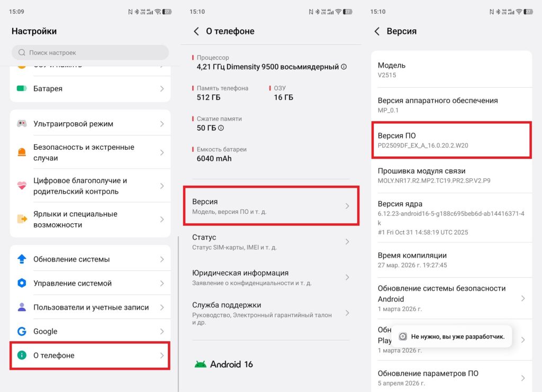The width and height of the screenshot is (542, 392).
Task: Click the chevron on Версия row
Action: [347, 206]
